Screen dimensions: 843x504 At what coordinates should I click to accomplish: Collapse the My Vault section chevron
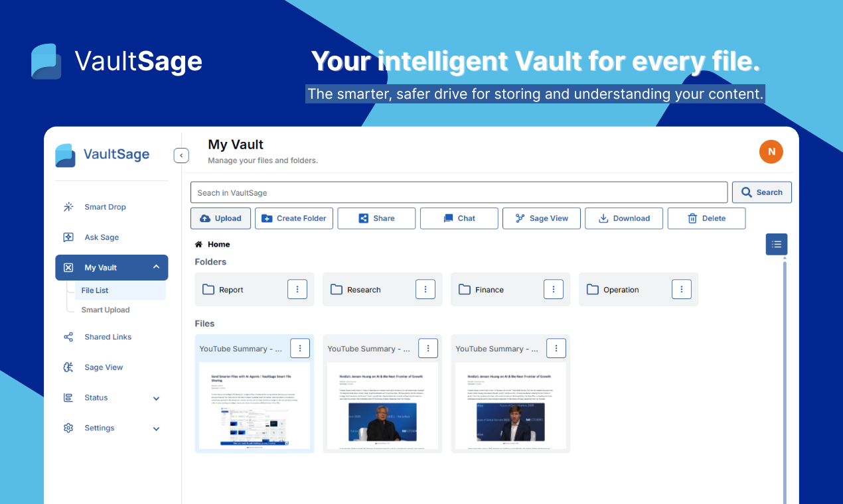click(156, 267)
